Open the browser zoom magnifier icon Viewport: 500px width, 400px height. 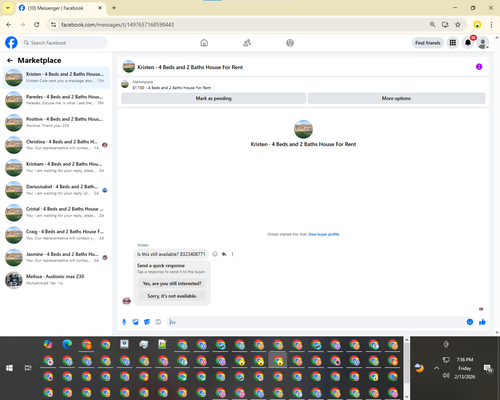click(432, 24)
